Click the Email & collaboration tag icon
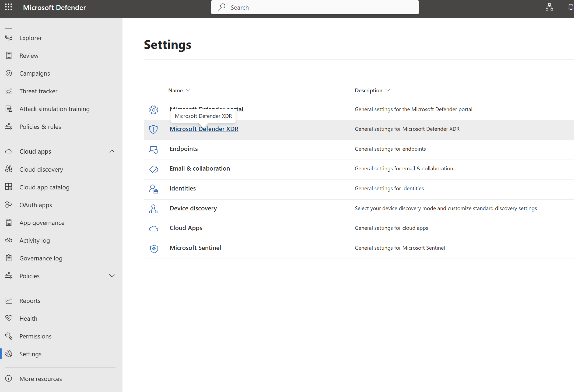Viewport: 574px width, 392px height. point(153,169)
